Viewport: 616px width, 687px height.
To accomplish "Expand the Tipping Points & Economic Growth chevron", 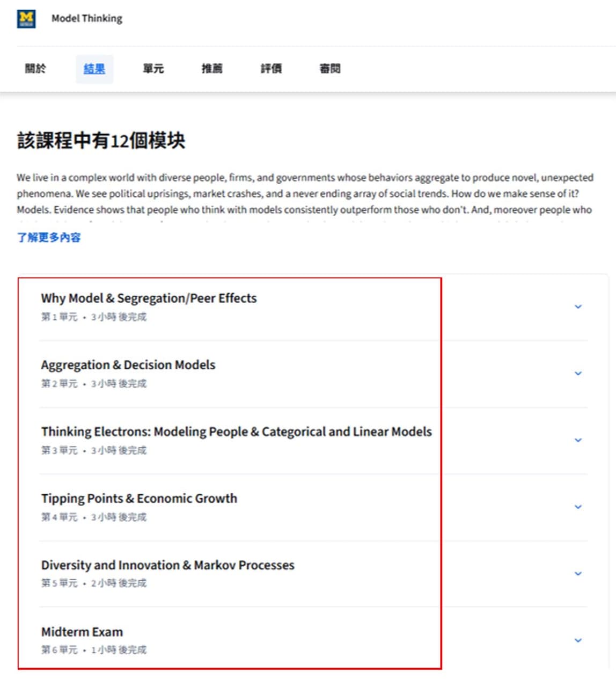I will click(x=578, y=507).
